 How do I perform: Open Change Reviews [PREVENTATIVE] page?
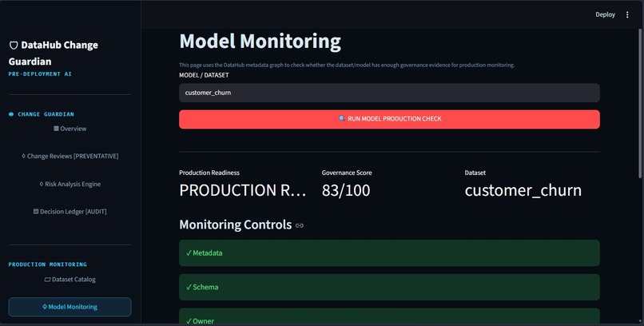coord(70,156)
